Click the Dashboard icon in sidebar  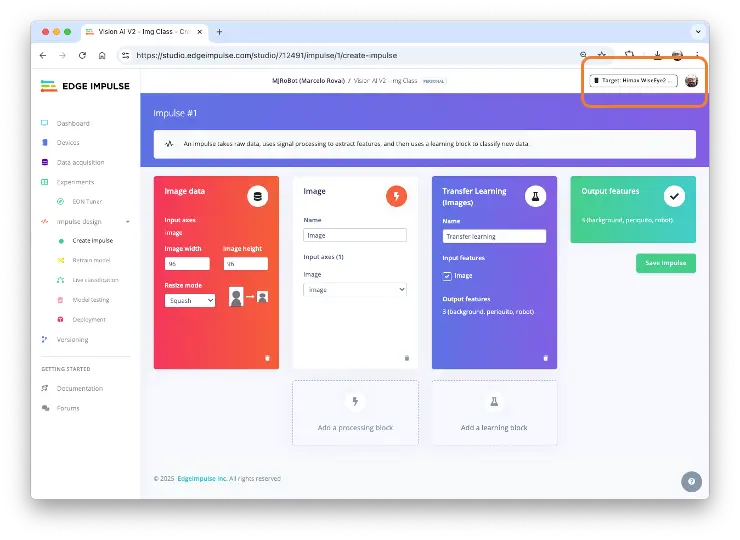pos(44,123)
